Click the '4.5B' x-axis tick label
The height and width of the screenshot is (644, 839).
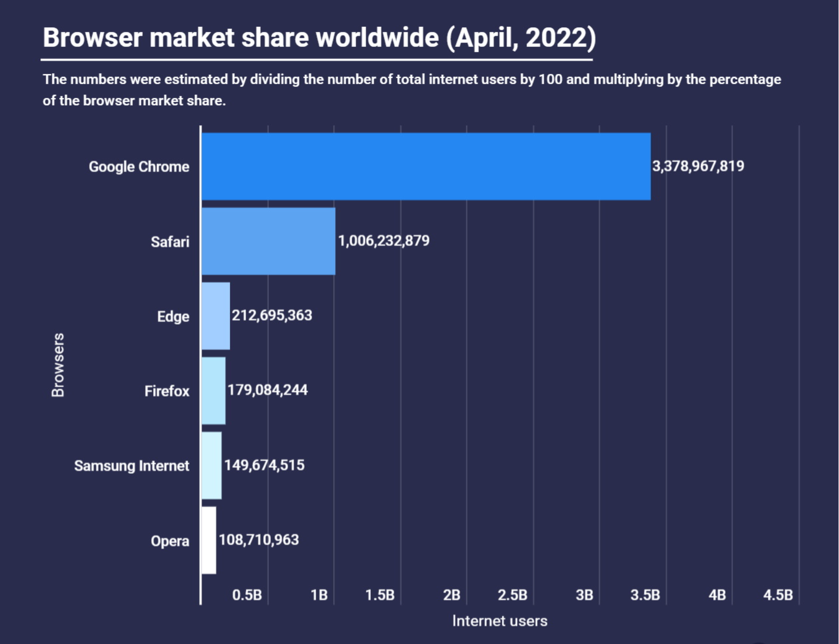click(778, 595)
